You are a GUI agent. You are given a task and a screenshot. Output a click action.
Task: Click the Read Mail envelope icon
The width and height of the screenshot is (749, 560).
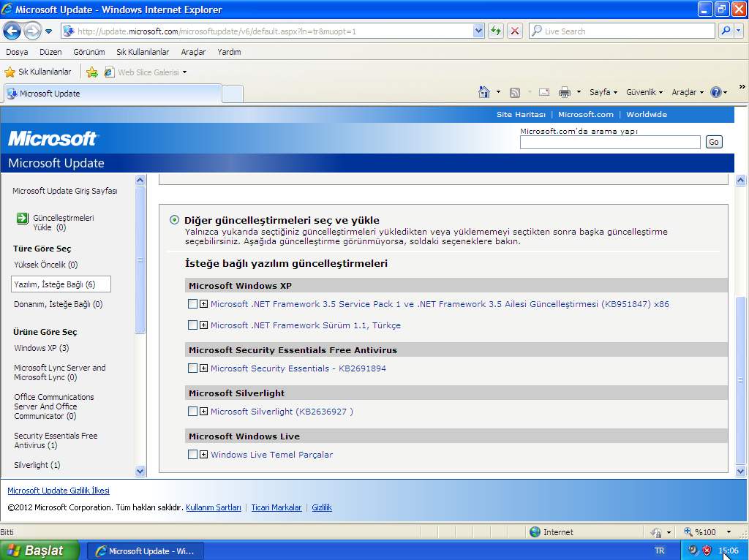(x=544, y=92)
